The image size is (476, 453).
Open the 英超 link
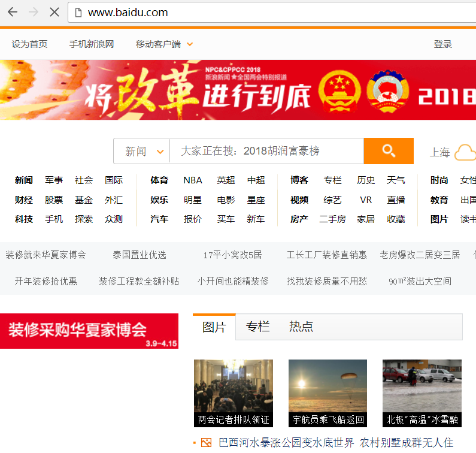click(226, 180)
